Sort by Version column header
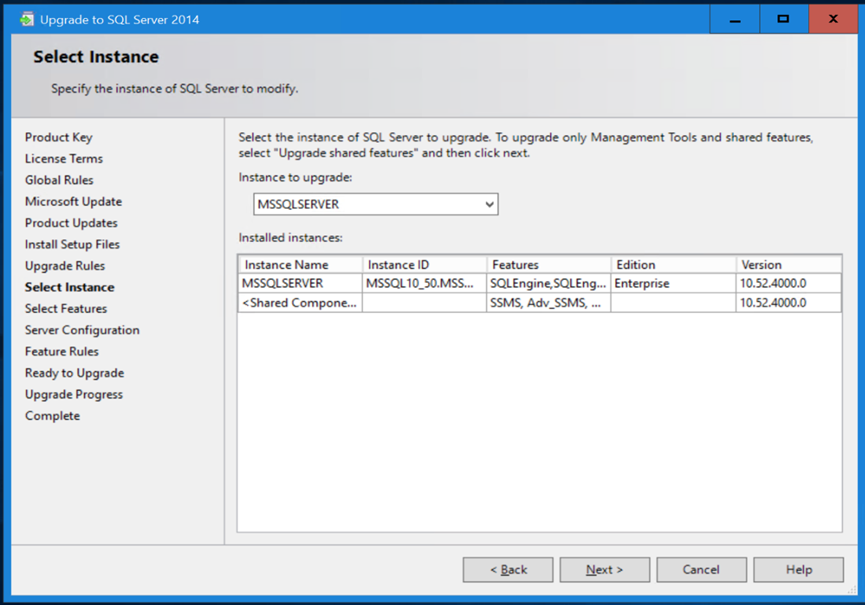The height and width of the screenshot is (605, 865). pos(789,265)
